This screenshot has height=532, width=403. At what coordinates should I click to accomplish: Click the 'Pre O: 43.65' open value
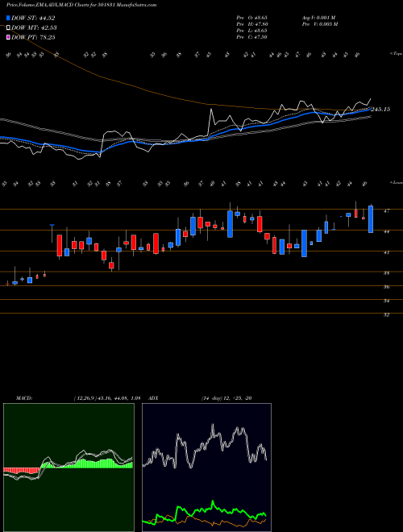pyautogui.click(x=251, y=18)
